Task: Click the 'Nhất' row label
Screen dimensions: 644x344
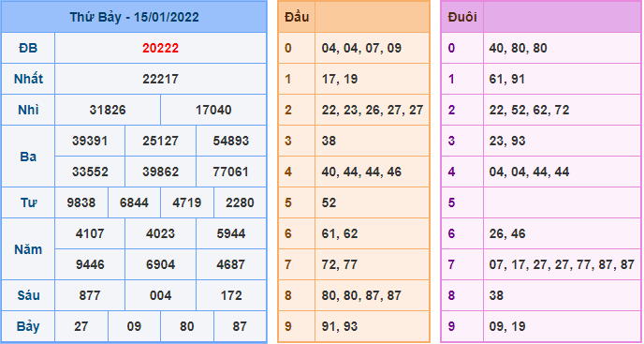Action: (28, 79)
